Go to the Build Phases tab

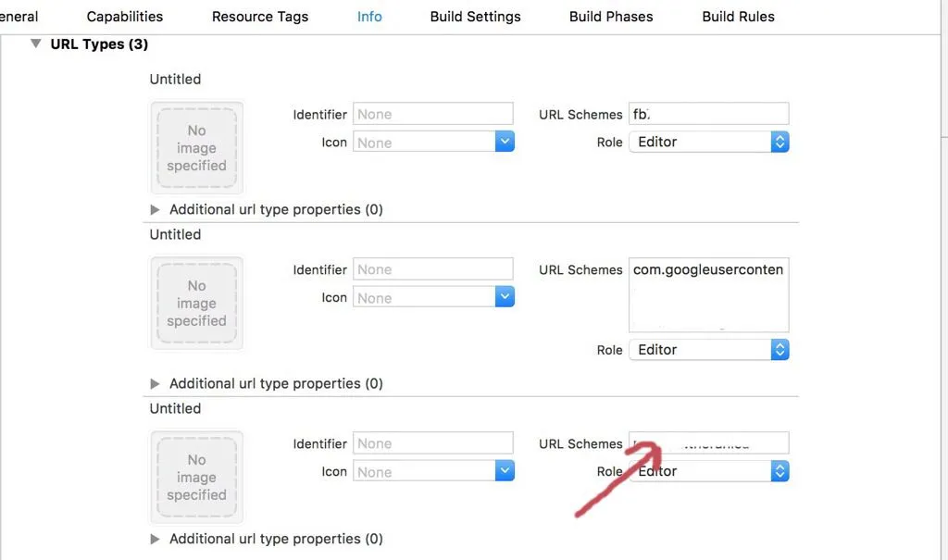coord(611,17)
